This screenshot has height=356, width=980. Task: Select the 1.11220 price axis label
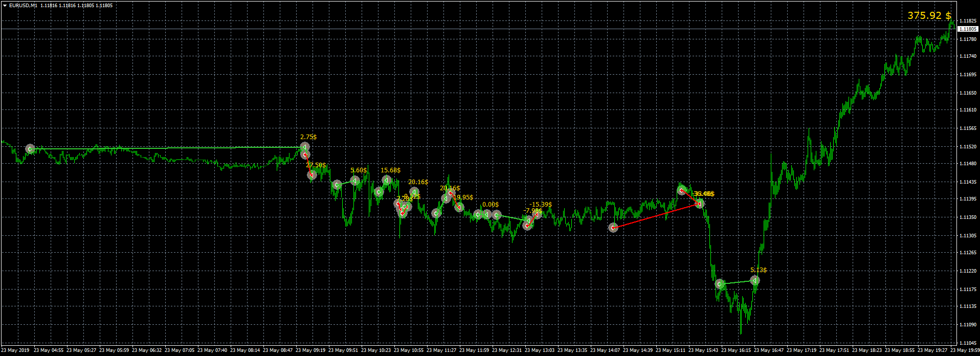pyautogui.click(x=967, y=271)
